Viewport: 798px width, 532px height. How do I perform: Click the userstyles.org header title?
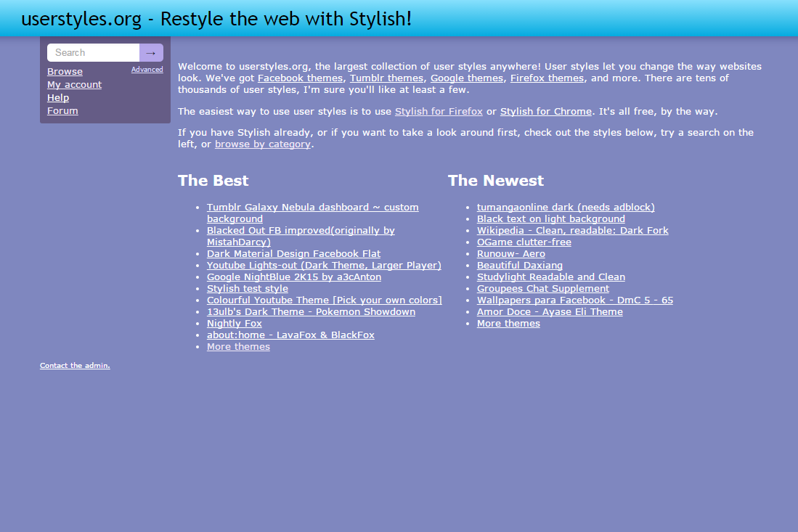216,19
